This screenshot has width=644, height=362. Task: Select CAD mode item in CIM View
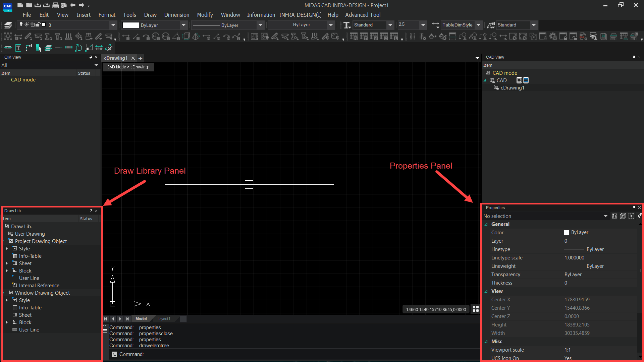coord(23,80)
